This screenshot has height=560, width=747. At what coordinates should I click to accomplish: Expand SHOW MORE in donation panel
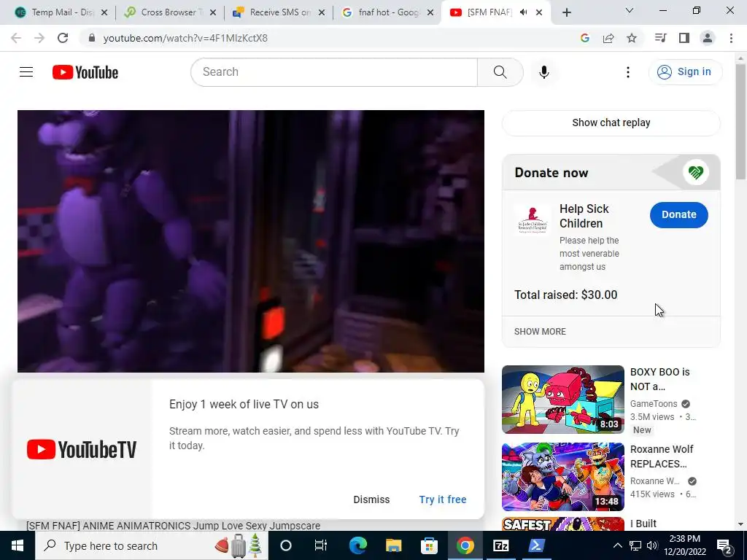pyautogui.click(x=540, y=332)
